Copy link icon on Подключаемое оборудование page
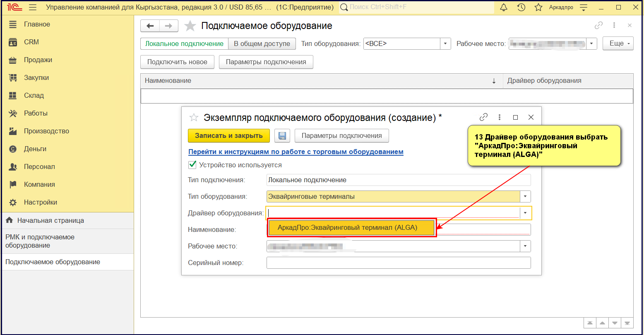The height and width of the screenshot is (335, 644). pos(598,25)
